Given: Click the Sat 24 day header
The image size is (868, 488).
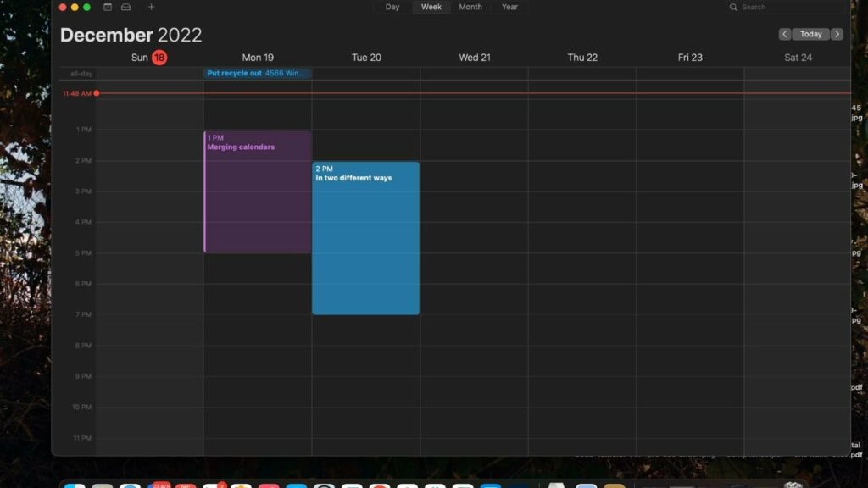Looking at the screenshot, I should point(798,58).
